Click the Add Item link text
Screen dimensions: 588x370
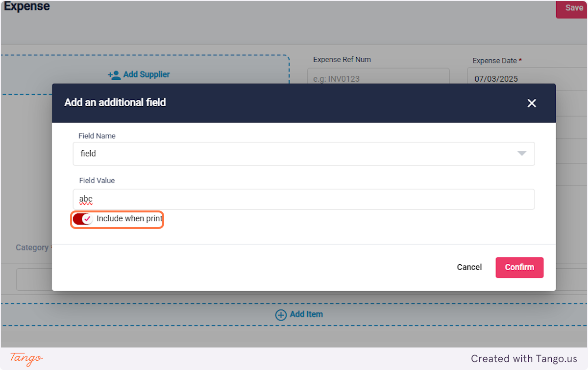coord(306,314)
